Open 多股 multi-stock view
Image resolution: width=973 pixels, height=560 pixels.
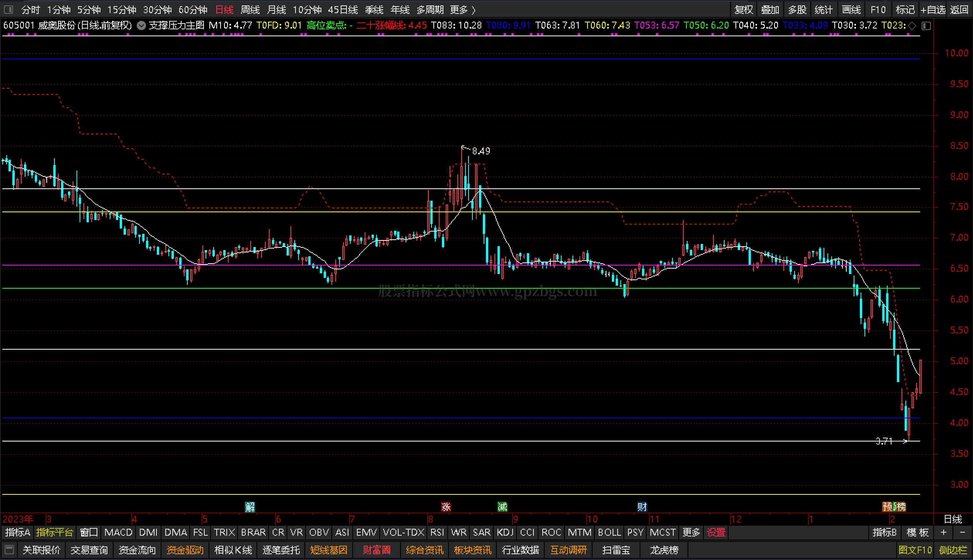click(797, 10)
